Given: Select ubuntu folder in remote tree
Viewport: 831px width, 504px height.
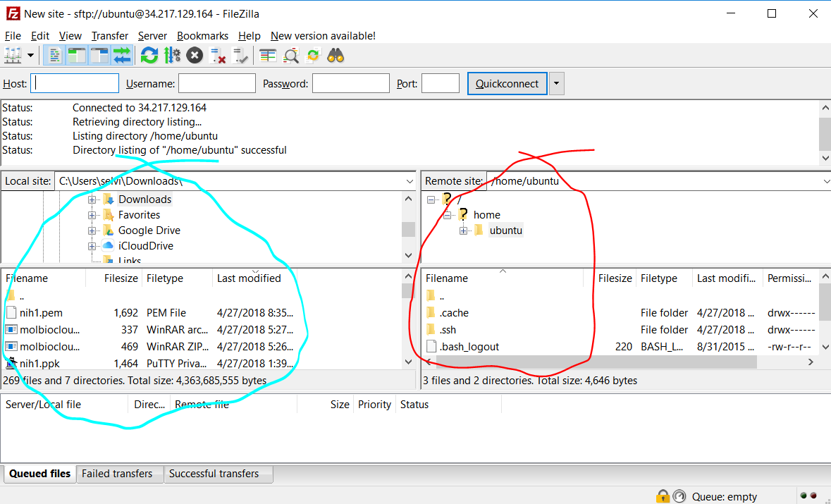Looking at the screenshot, I should coord(505,230).
